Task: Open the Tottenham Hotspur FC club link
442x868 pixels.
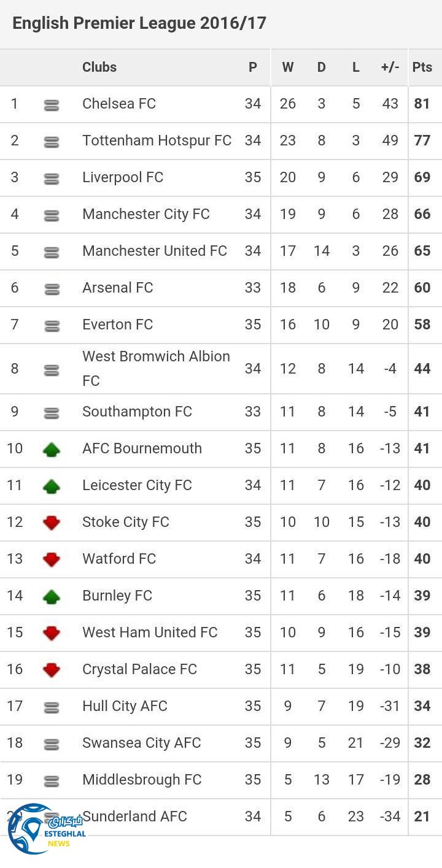Action: (x=157, y=140)
